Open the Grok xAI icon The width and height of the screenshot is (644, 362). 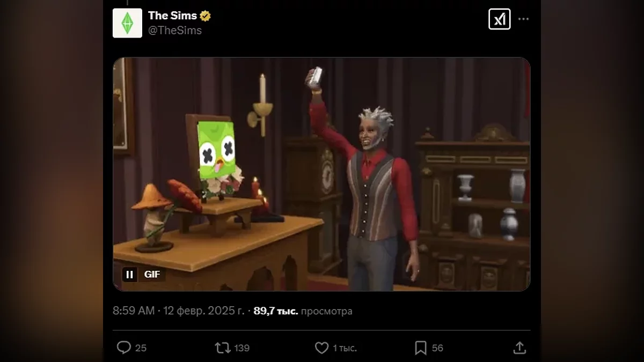(x=500, y=19)
